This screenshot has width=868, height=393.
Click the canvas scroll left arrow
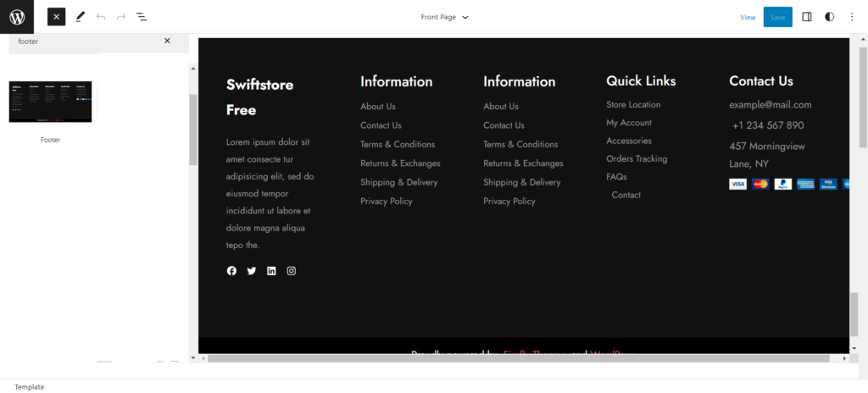[203, 358]
